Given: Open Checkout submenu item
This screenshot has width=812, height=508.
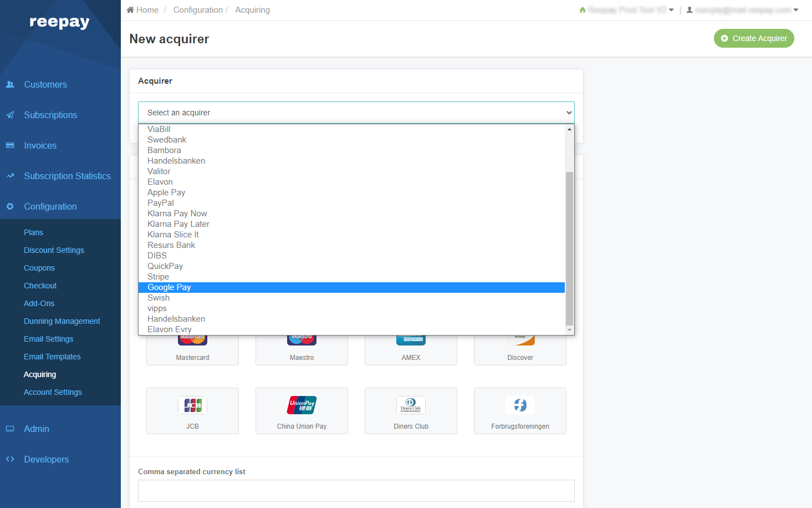Looking at the screenshot, I should click(40, 286).
